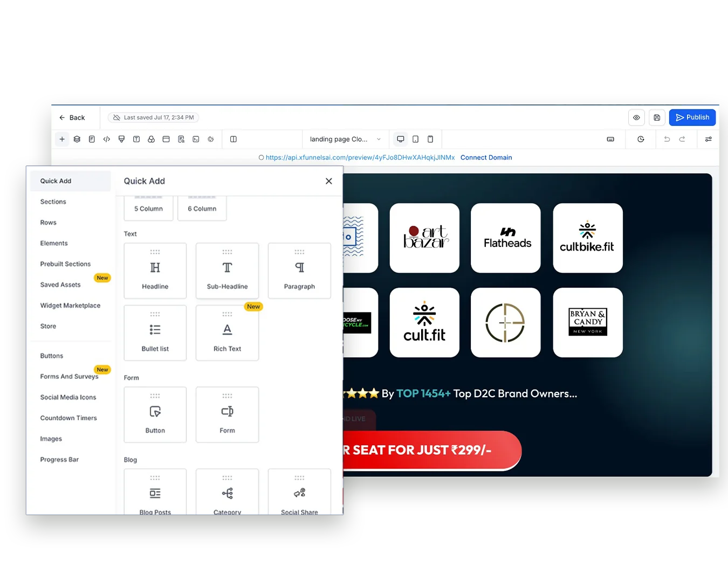This screenshot has width=728, height=582.
Task: Open the layers stack icon in toolbar
Action: 77,139
